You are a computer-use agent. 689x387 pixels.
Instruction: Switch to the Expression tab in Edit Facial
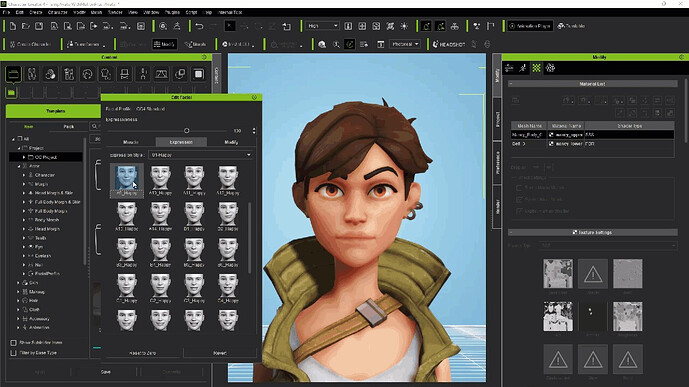[181, 142]
